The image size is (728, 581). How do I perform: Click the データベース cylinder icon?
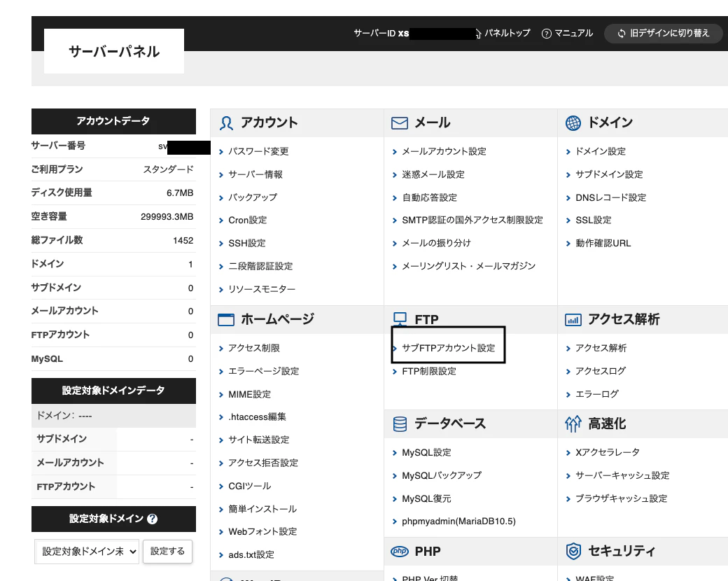(x=399, y=423)
